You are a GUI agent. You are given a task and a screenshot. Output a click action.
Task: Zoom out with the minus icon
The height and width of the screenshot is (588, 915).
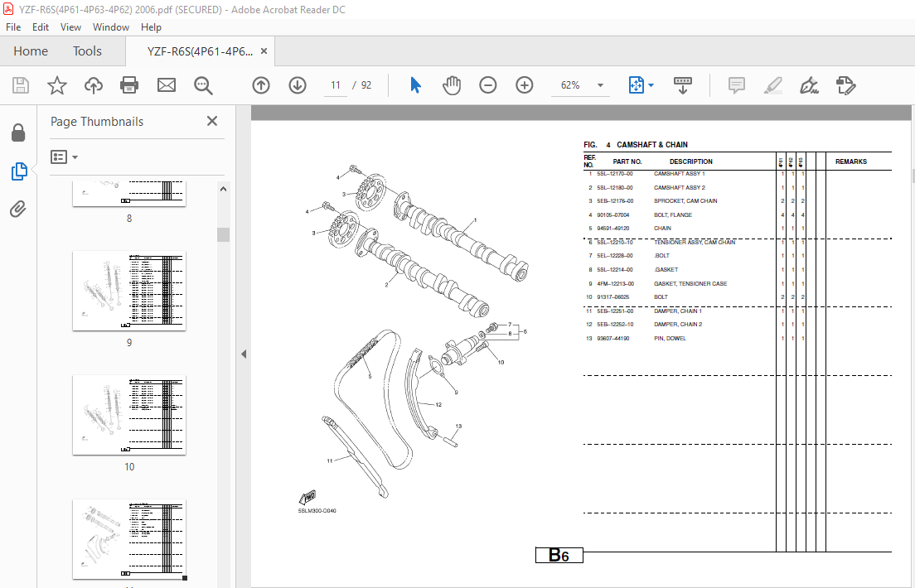click(488, 85)
